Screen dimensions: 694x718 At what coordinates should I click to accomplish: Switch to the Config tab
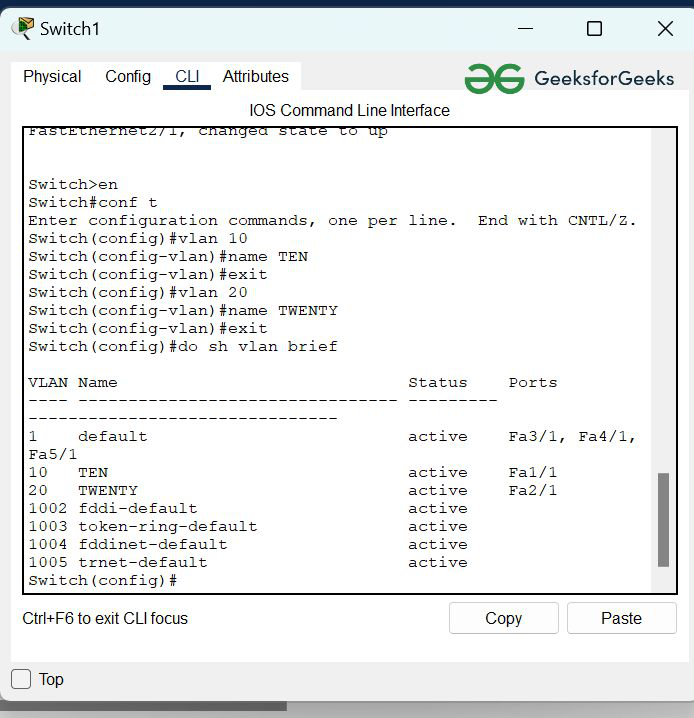[128, 76]
